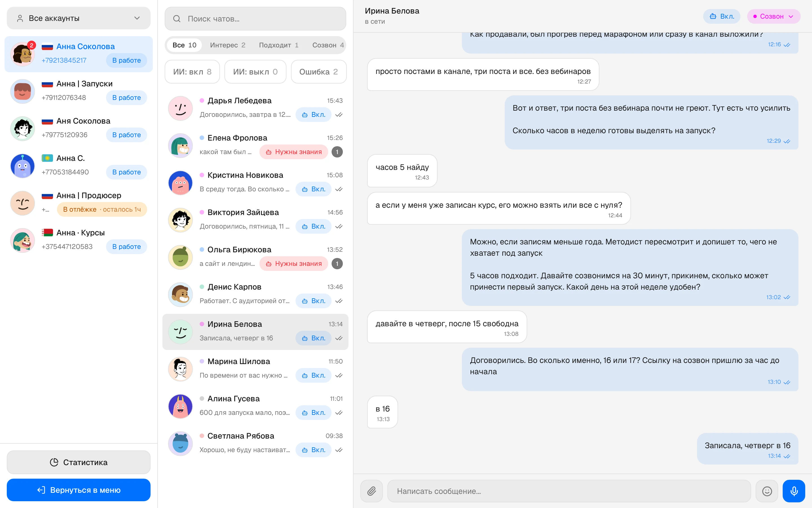812x508 pixels.
Task: Toggle AI Вкл. on Дарья Лебедева row
Action: pos(314,115)
